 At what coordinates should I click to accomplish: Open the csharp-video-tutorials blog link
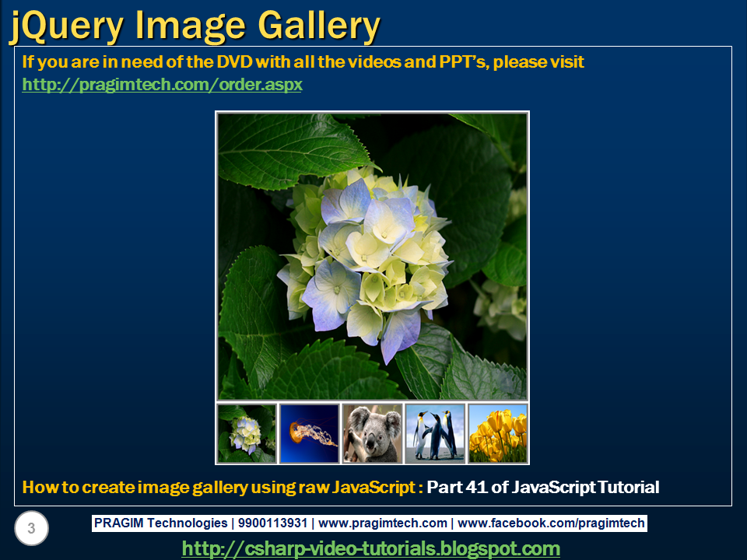click(x=372, y=547)
